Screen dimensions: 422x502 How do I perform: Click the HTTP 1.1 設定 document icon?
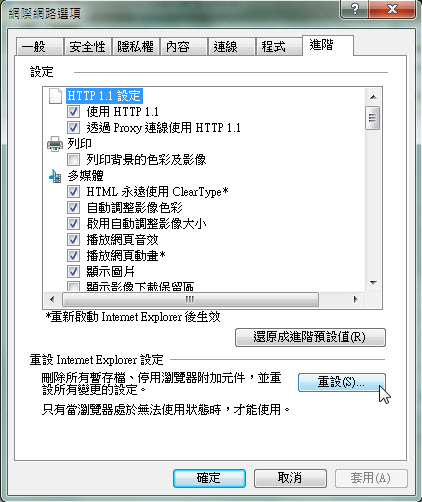tap(55, 96)
